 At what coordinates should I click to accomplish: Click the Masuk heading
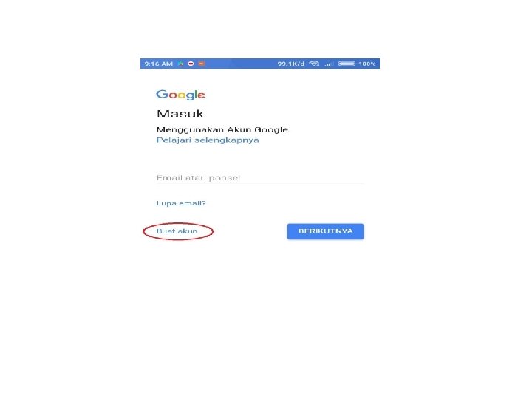click(x=180, y=114)
